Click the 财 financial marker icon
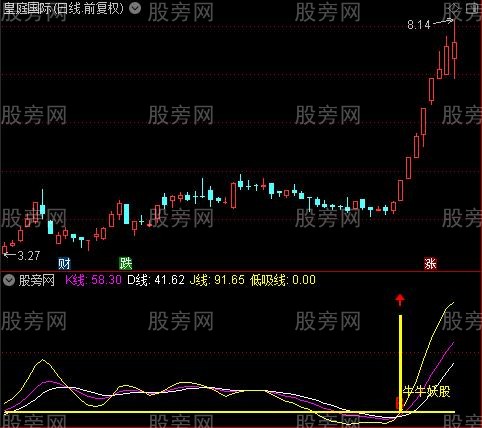The width and height of the screenshot is (482, 428). 64,264
